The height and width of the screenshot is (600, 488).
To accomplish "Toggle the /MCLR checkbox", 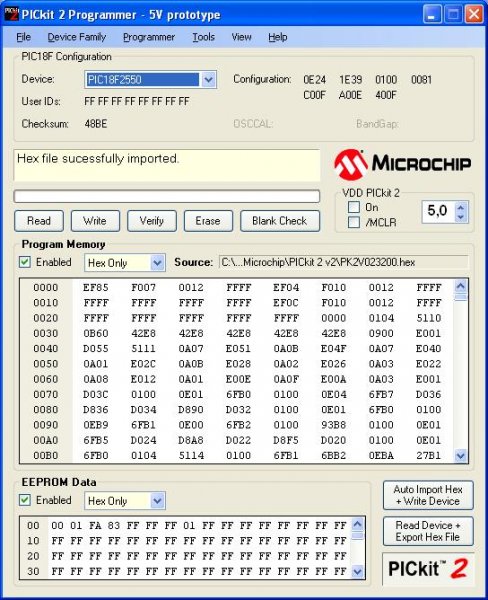I will [x=354, y=222].
